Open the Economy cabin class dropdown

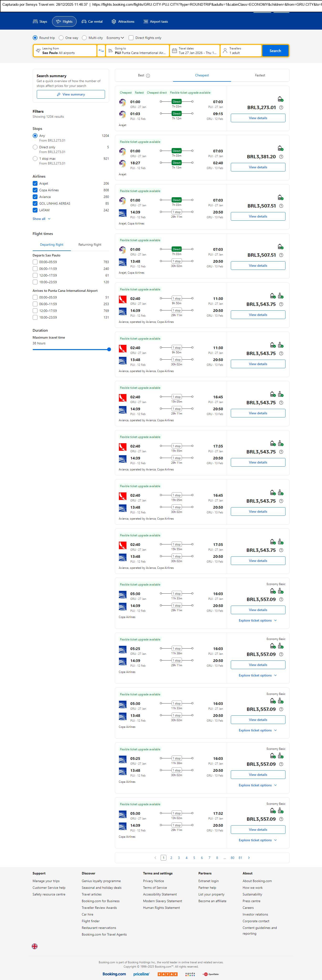click(x=115, y=38)
